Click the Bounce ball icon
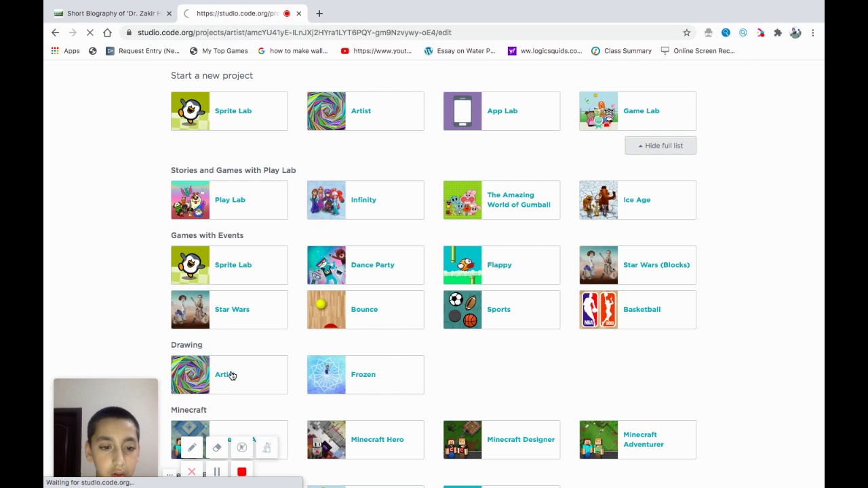The image size is (868, 488). (x=326, y=310)
